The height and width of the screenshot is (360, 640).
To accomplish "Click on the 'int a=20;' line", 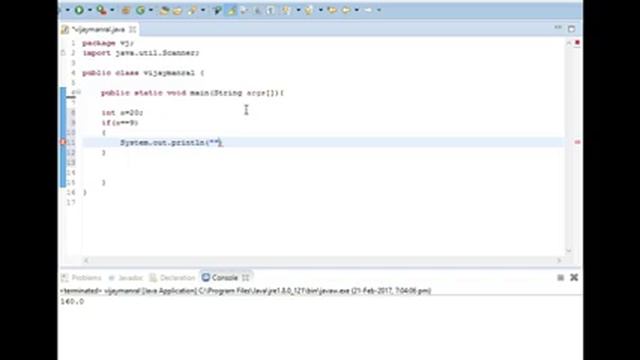I will point(122,113).
